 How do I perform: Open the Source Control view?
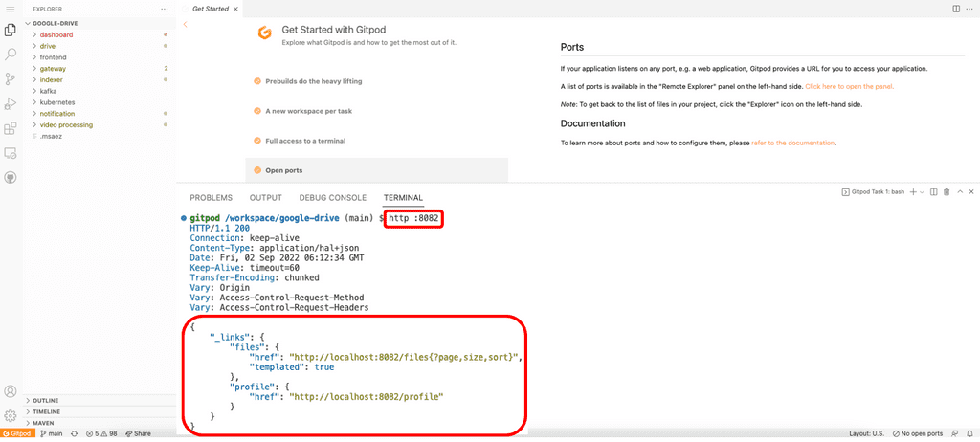[x=11, y=78]
